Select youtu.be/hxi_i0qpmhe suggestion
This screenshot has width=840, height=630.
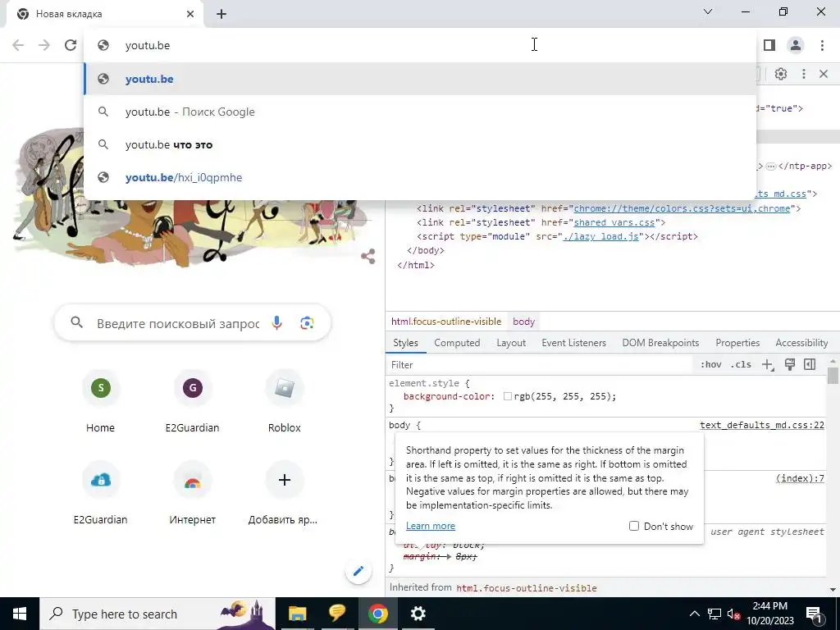420,177
